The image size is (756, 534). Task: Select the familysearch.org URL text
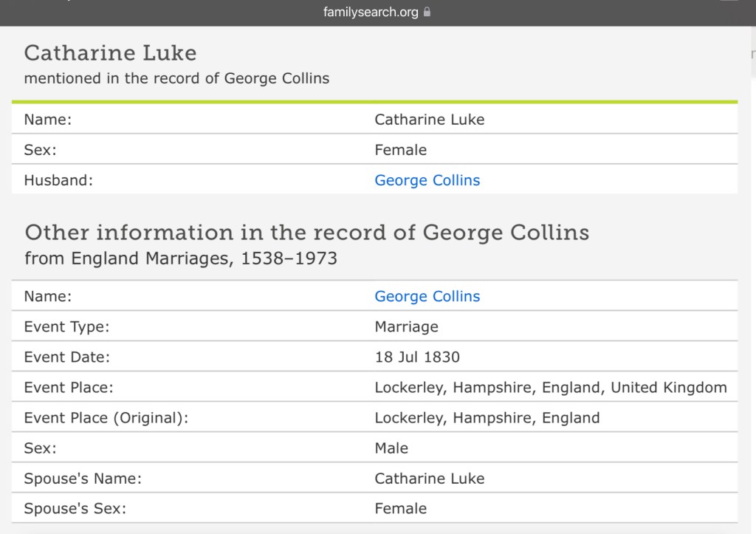[371, 13]
